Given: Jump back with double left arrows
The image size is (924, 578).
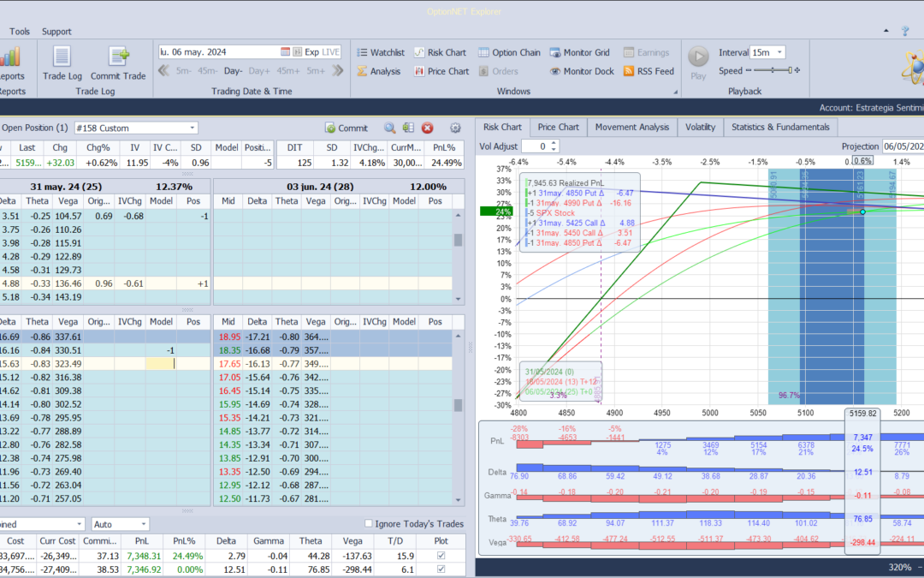Looking at the screenshot, I should tap(163, 71).
